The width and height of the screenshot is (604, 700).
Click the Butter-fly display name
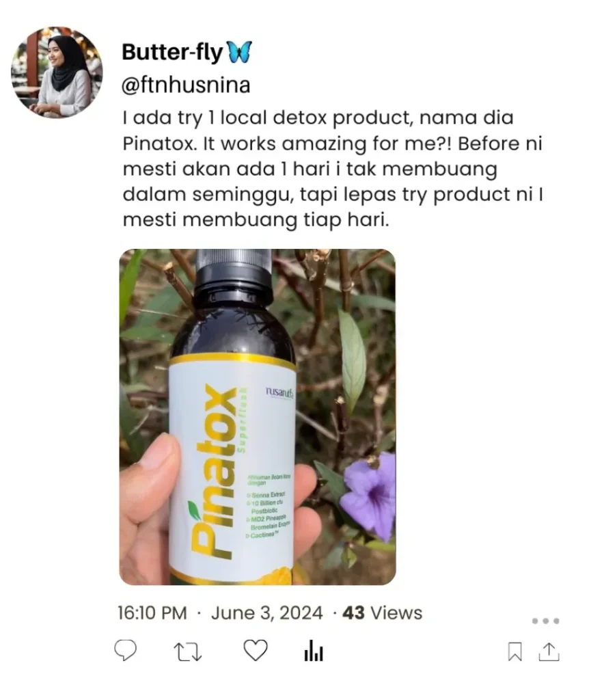pos(171,52)
